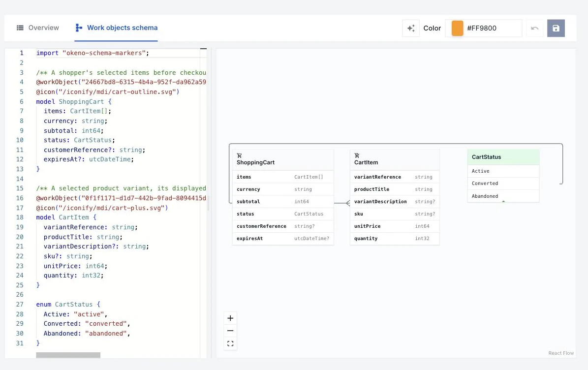Click the subtotal row in ShoppingCart node
Screen dimensions: 588x370
point(283,202)
